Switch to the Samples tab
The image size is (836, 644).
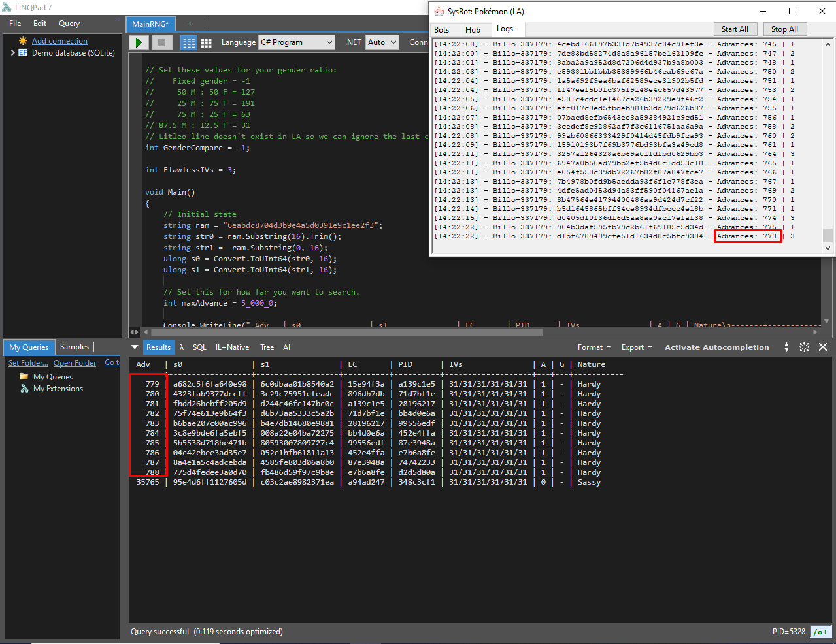75,347
